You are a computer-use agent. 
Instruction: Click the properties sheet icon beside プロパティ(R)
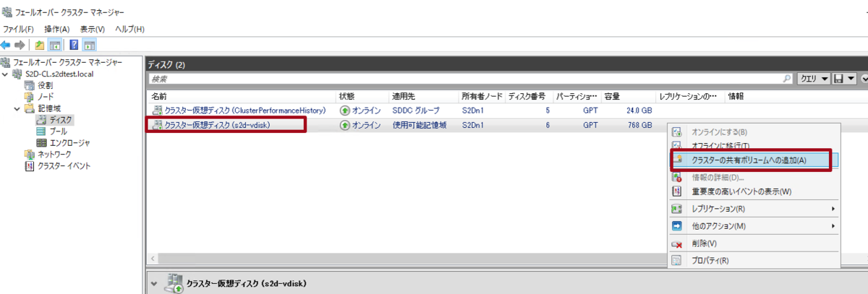[x=677, y=260]
